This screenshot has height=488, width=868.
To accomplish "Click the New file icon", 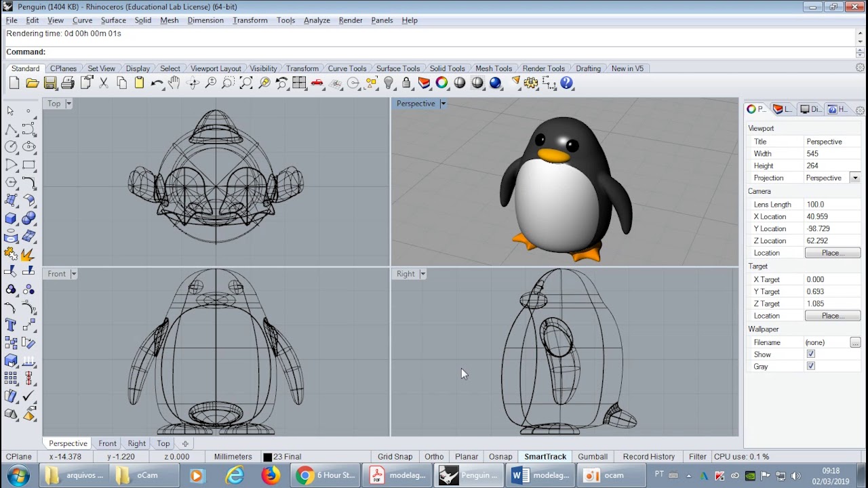I will pos(14,83).
